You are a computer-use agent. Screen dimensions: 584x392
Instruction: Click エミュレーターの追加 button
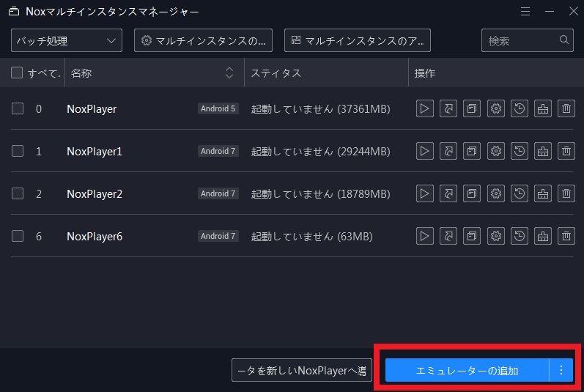tap(467, 370)
